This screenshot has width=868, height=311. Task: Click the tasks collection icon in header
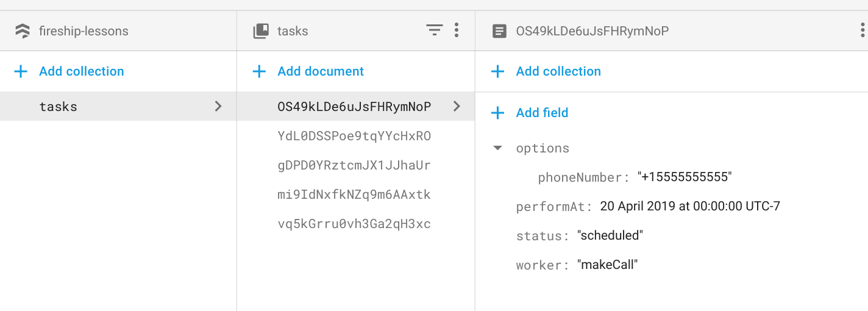click(x=261, y=31)
